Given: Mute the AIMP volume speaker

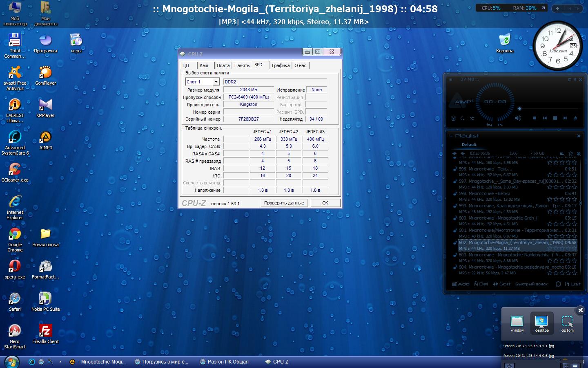Looking at the screenshot, I should pos(518,118).
